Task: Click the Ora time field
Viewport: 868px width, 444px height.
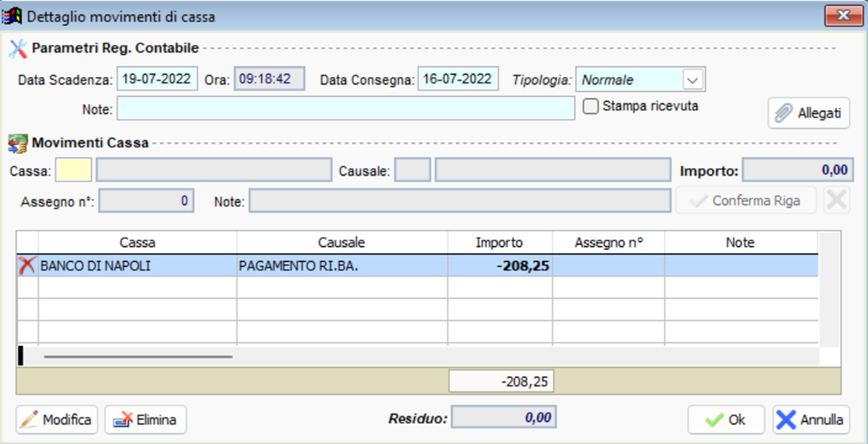Action: coord(269,79)
